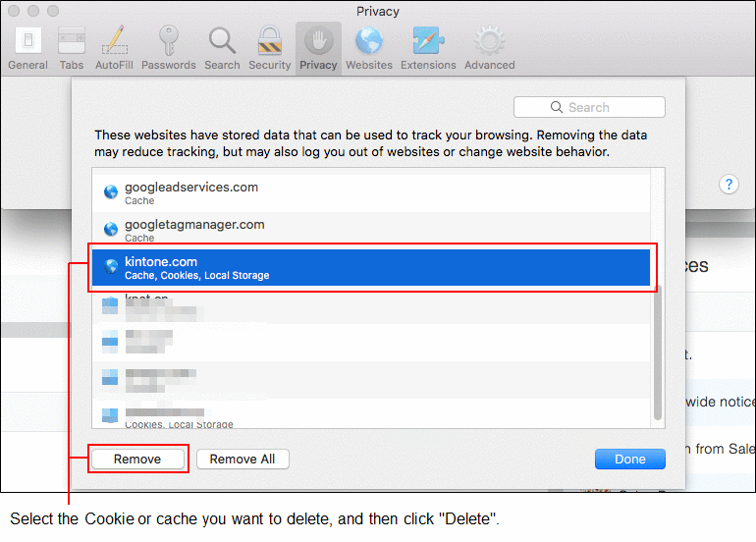Open the Passwords key icon
Image resolution: width=756 pixels, height=542 pixels.
pyautogui.click(x=169, y=40)
